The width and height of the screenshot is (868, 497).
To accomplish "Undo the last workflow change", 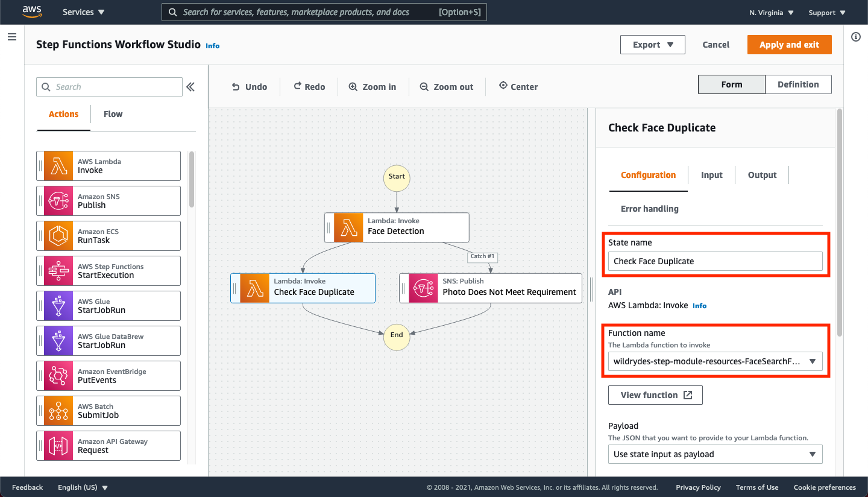I will tap(250, 87).
